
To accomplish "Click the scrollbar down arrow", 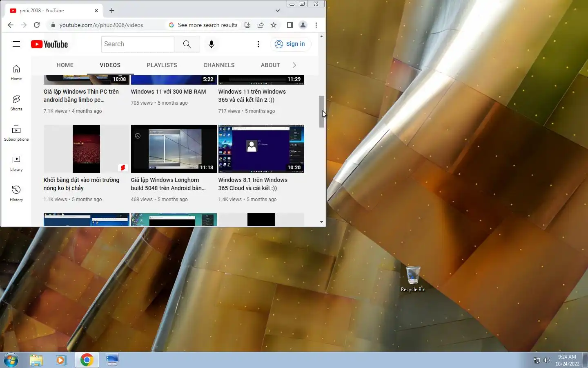I will 322,222.
